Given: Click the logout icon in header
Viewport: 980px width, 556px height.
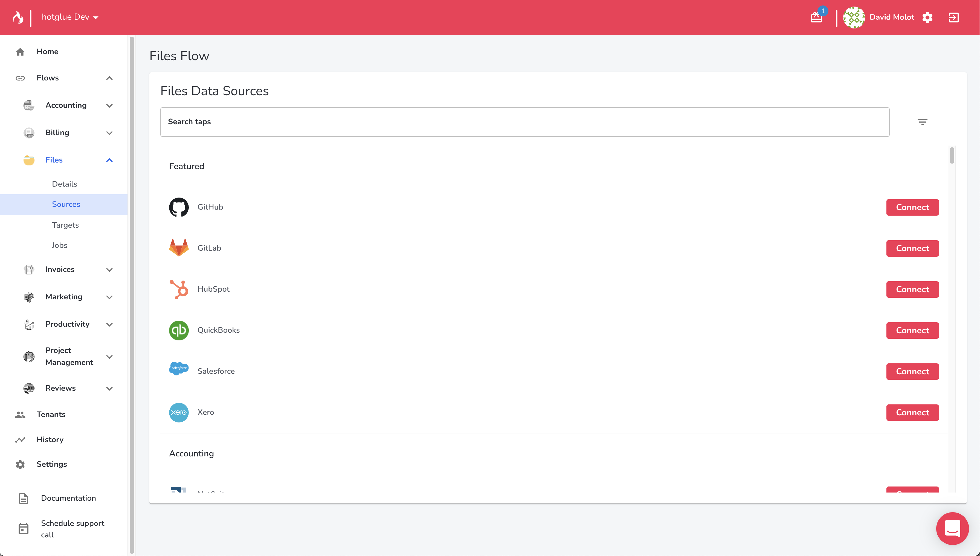Looking at the screenshot, I should pos(953,18).
